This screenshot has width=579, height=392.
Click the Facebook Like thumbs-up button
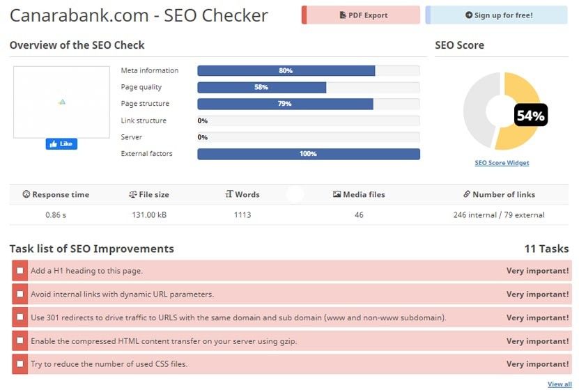[61, 144]
